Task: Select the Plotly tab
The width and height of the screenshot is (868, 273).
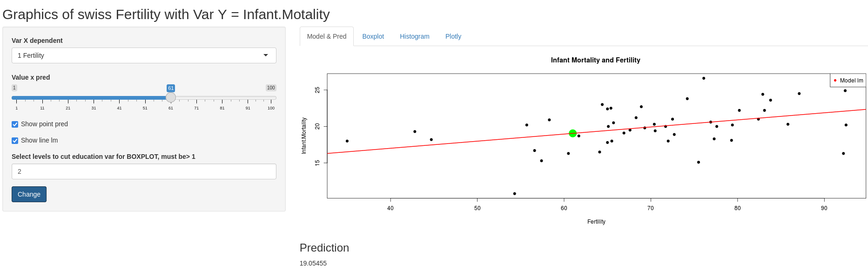Action: click(453, 36)
